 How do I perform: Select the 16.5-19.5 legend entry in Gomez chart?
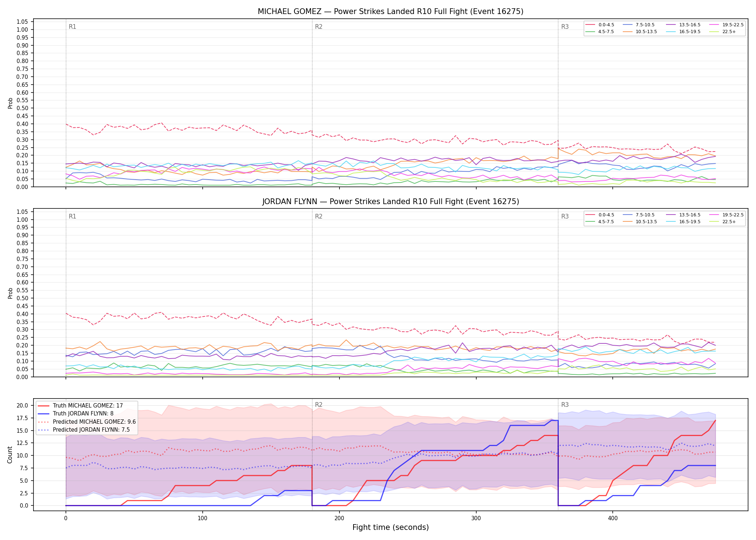684,32
